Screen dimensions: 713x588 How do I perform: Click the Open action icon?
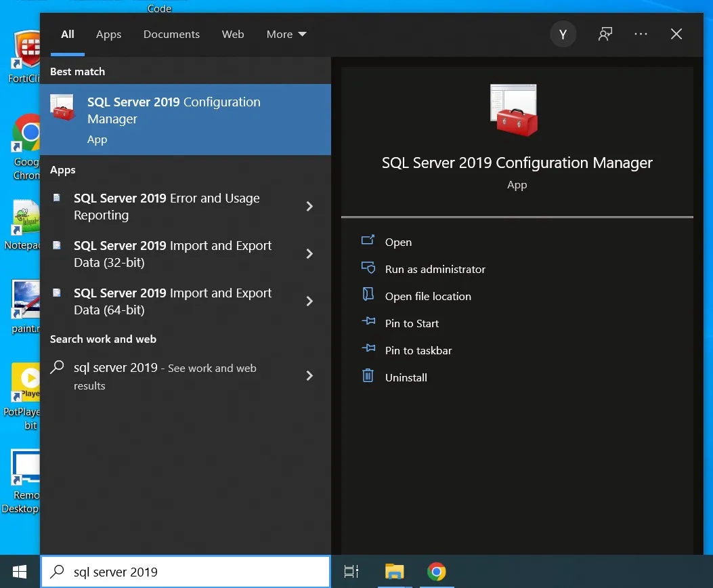click(368, 240)
